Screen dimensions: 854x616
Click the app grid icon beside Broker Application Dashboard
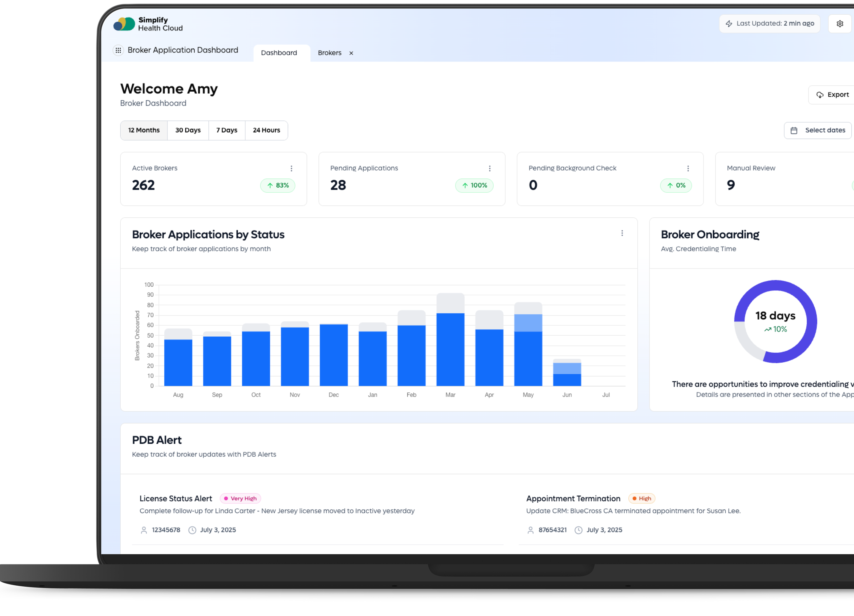[119, 50]
